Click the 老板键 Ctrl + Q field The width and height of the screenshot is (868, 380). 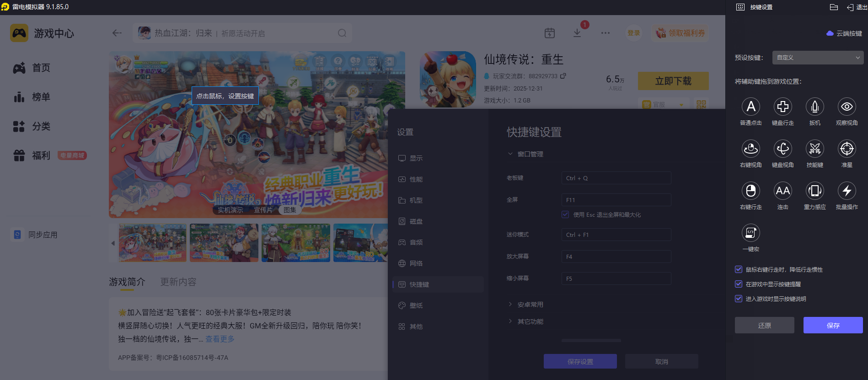pos(616,178)
